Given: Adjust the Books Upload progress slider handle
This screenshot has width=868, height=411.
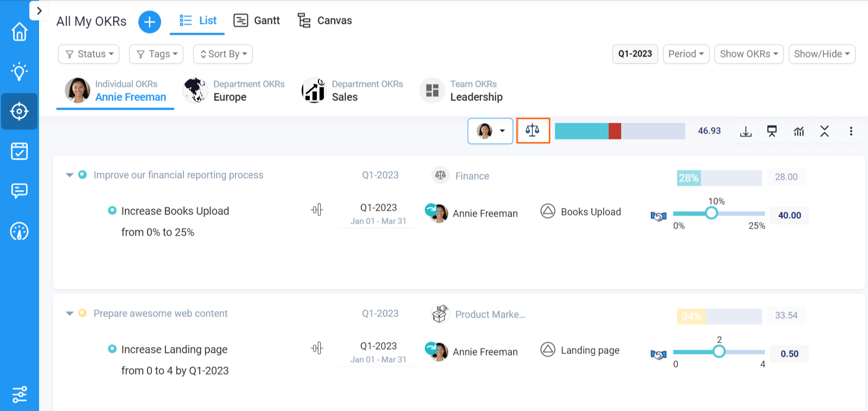Looking at the screenshot, I should [x=711, y=213].
